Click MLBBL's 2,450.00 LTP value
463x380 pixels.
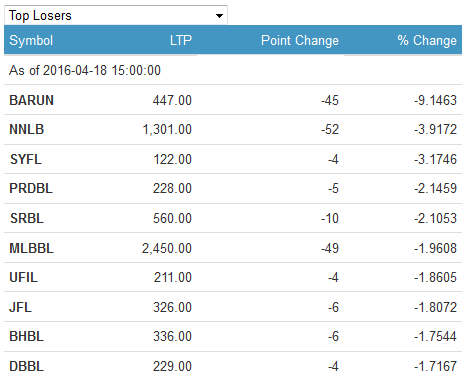[167, 248]
